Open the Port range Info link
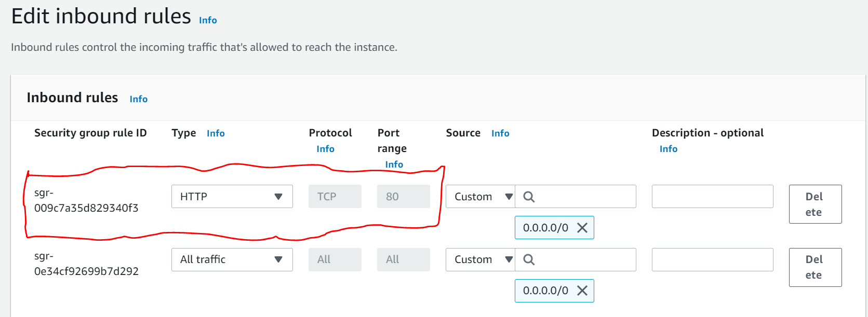This screenshot has width=868, height=317. tap(394, 164)
